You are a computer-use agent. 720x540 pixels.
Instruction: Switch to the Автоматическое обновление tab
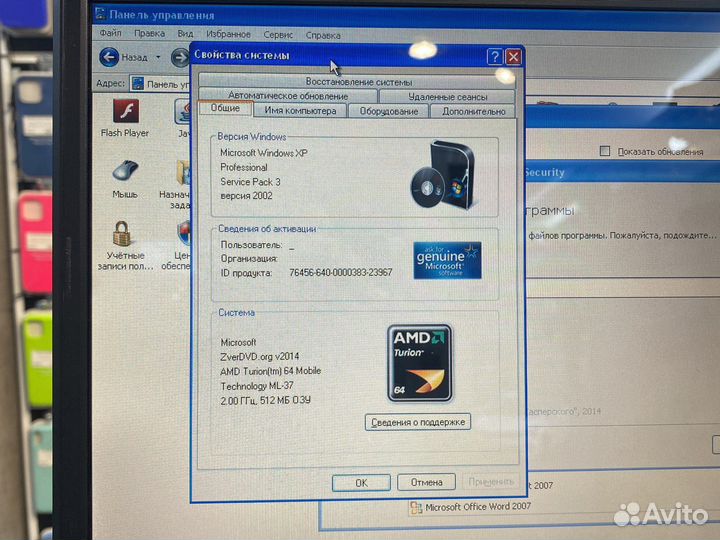(x=288, y=96)
